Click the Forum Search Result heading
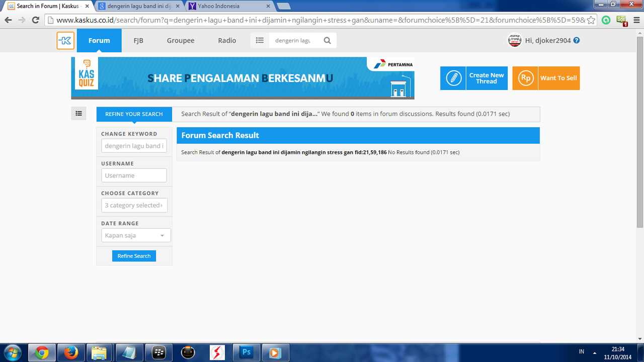This screenshot has width=644, height=362. point(220,135)
